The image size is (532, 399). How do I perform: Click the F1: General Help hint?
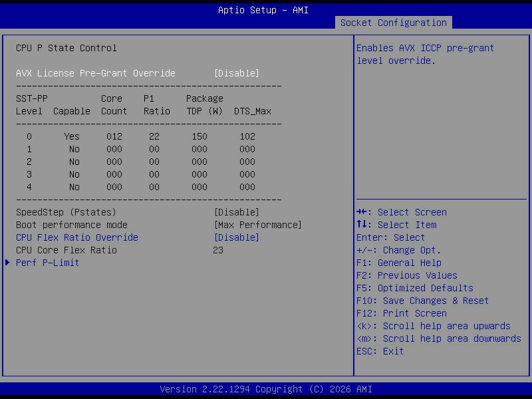coord(399,263)
